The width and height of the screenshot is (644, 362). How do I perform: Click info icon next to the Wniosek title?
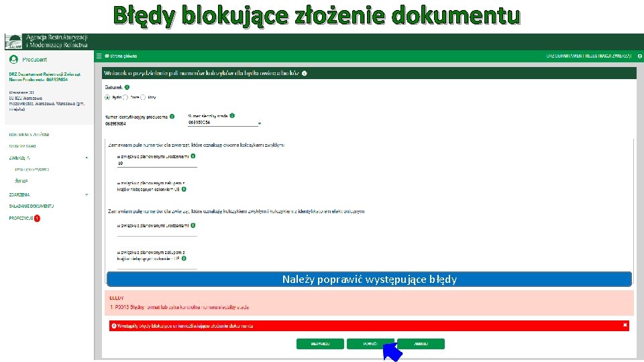pyautogui.click(x=305, y=74)
